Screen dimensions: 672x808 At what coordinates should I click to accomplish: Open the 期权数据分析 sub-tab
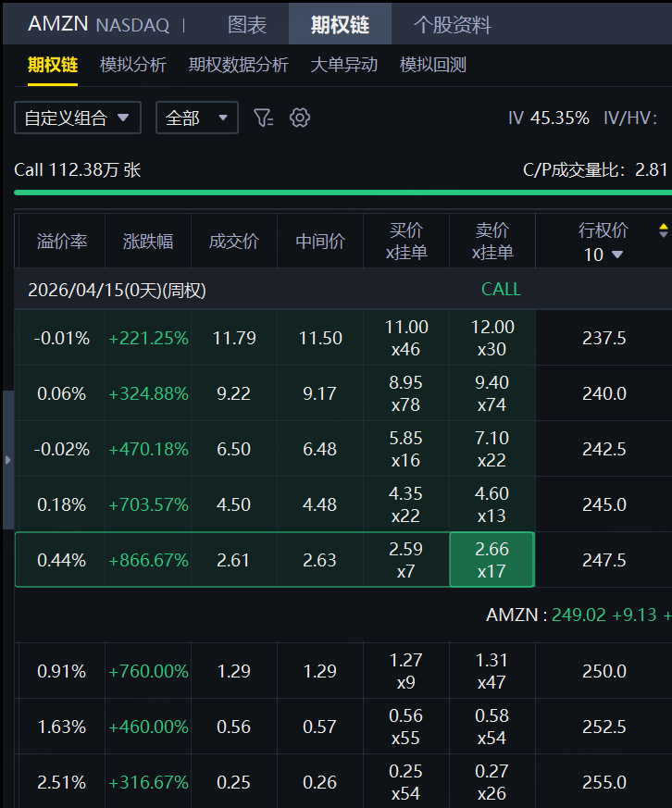[239, 65]
